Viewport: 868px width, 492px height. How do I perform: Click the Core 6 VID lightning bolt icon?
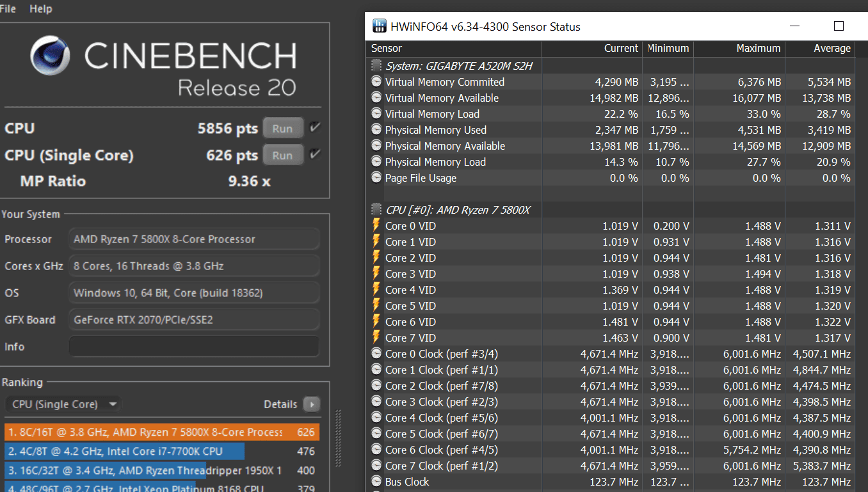(x=376, y=322)
